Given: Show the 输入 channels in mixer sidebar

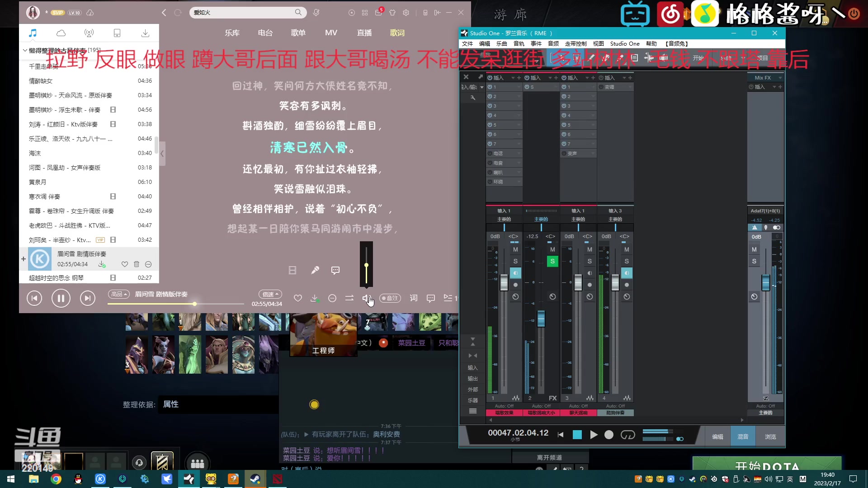Looking at the screenshot, I should click(472, 368).
